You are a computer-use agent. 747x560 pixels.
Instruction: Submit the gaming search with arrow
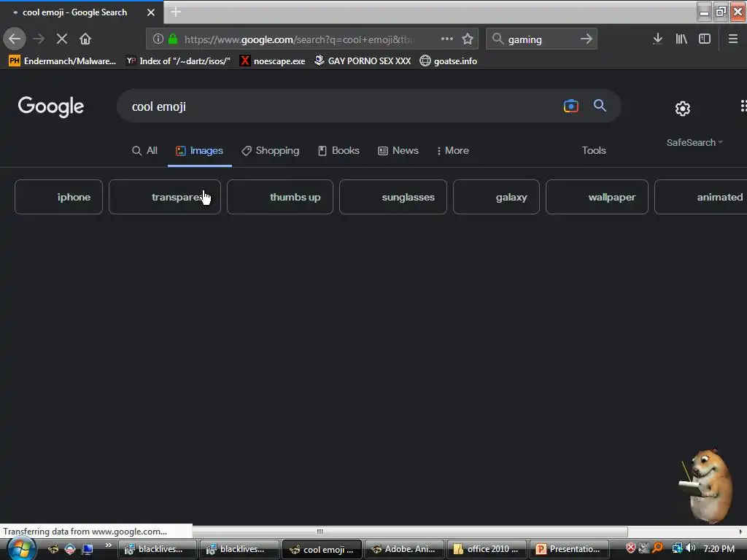click(x=587, y=39)
